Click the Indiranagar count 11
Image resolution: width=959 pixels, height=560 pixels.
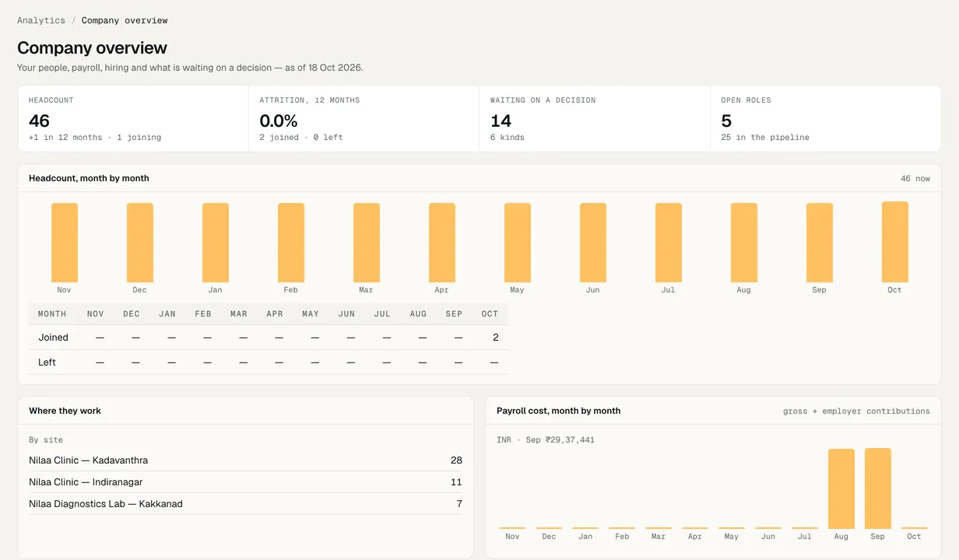(x=457, y=482)
